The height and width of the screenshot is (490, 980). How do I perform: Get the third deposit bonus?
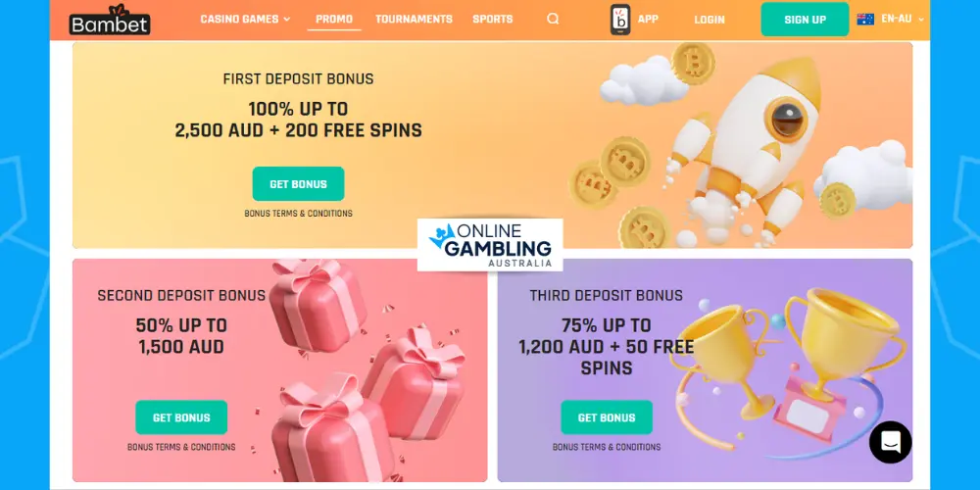[607, 417]
